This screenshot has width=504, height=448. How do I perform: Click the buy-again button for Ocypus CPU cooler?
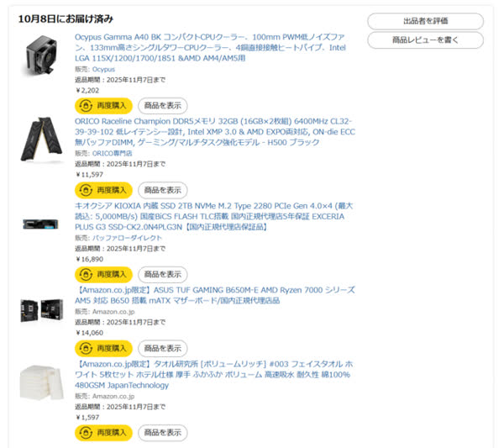103,106
